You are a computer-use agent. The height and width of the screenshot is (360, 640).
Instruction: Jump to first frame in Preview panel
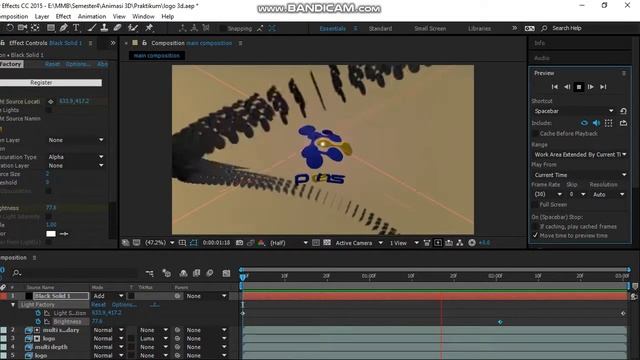[x=555, y=87]
